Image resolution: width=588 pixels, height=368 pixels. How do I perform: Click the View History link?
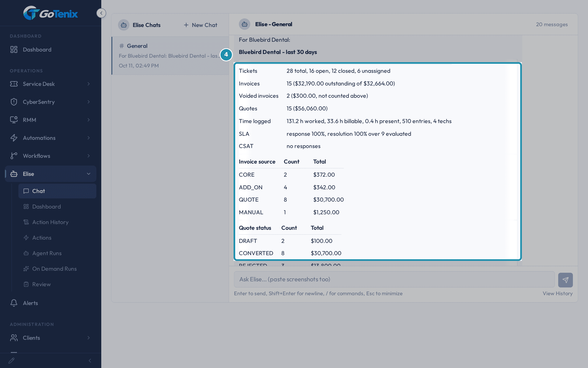[x=558, y=294]
